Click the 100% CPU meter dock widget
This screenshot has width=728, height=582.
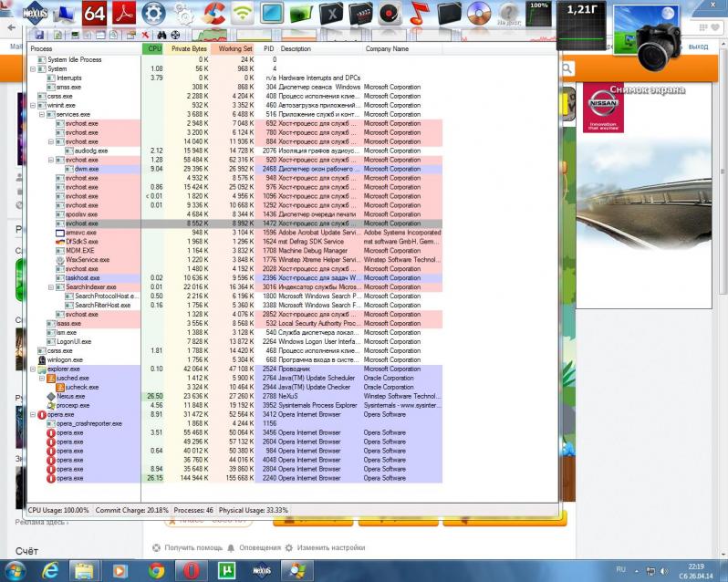coord(538,14)
